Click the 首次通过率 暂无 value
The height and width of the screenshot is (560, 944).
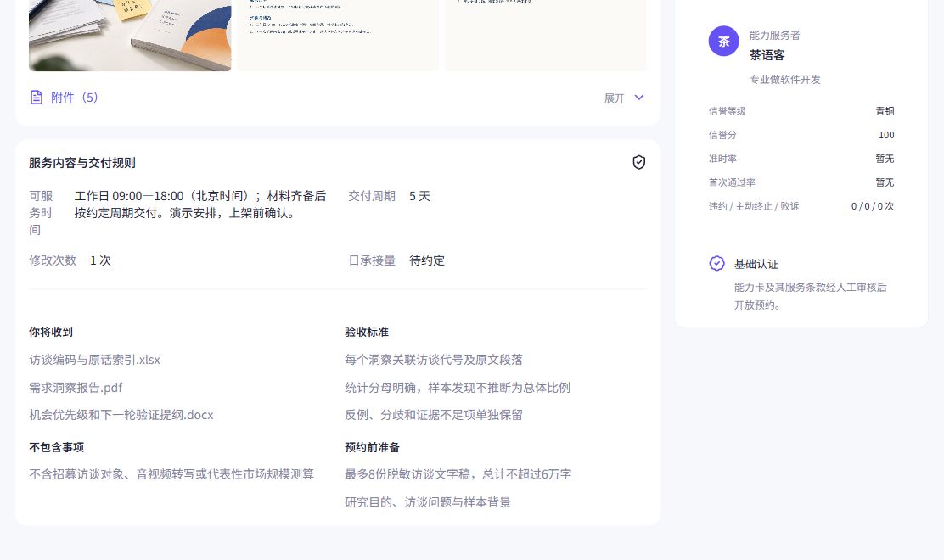click(885, 182)
